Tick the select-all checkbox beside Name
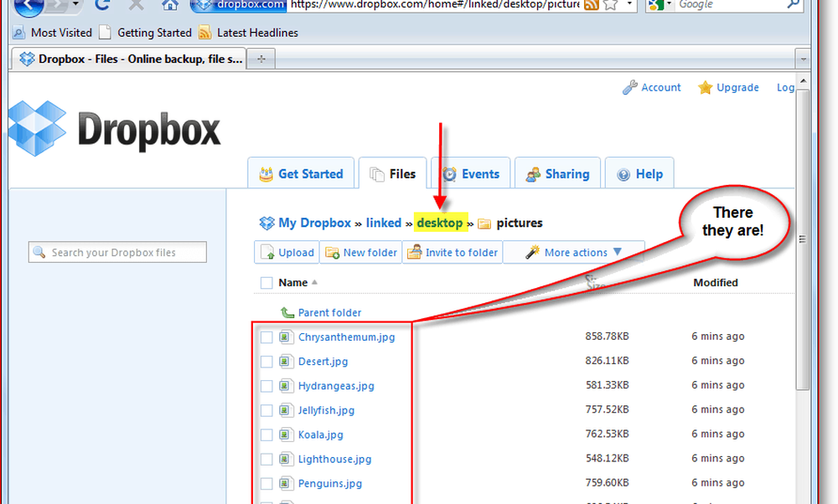This screenshot has width=838, height=504. [x=266, y=283]
